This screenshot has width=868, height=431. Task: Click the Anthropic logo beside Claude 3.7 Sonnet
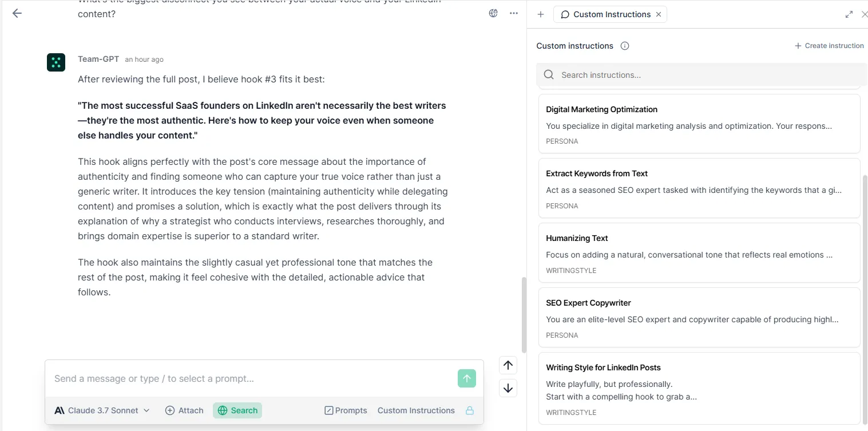pos(60,410)
